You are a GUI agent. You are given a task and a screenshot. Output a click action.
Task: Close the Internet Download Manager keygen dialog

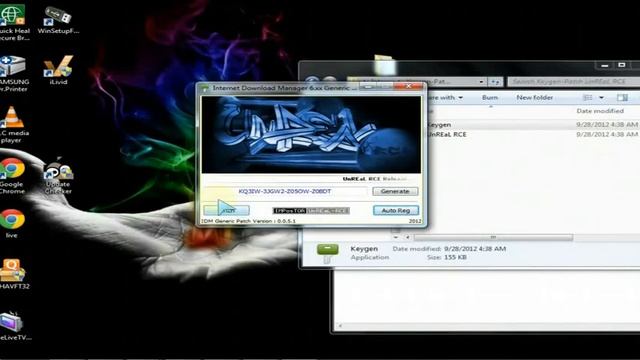pyautogui.click(x=408, y=86)
